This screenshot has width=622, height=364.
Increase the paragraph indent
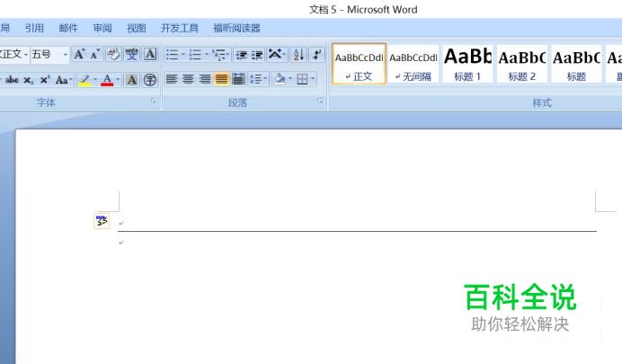coord(257,55)
